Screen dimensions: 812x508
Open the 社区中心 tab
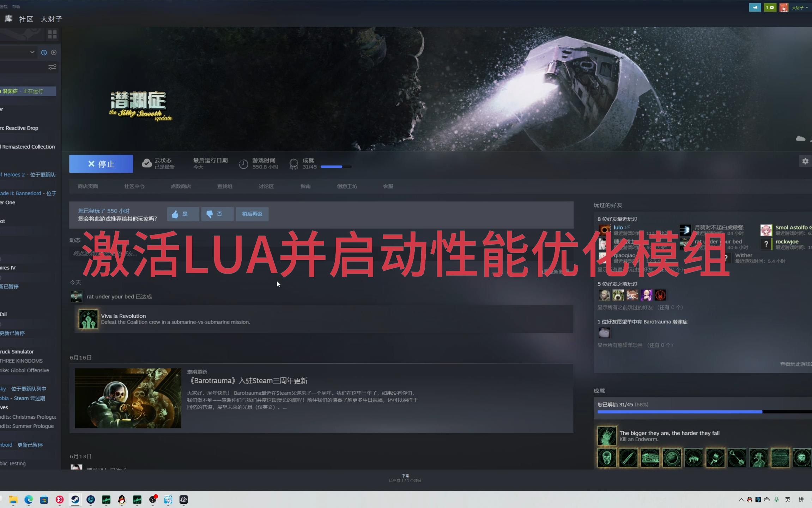(134, 186)
